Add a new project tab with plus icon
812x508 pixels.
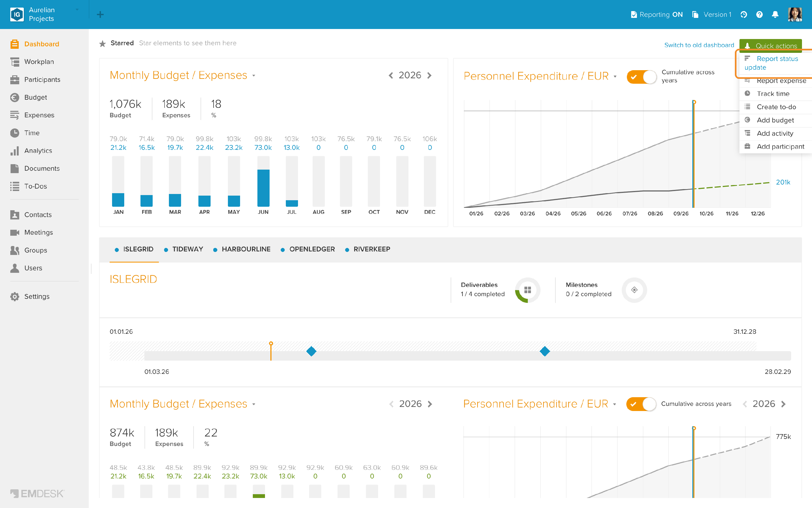[x=100, y=14]
